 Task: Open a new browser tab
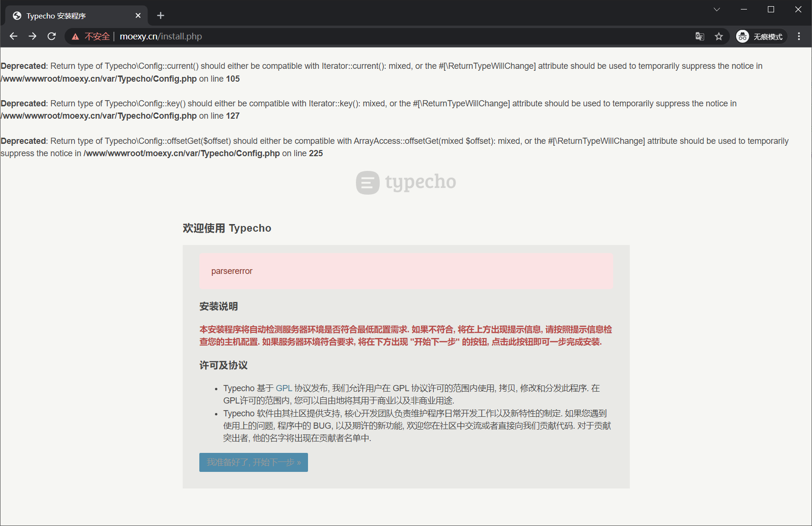pyautogui.click(x=160, y=16)
